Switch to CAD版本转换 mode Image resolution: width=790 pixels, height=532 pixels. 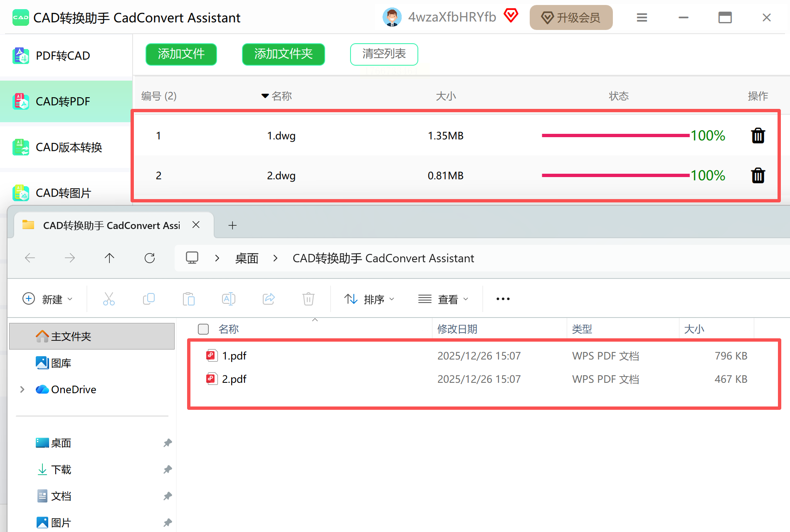66,147
